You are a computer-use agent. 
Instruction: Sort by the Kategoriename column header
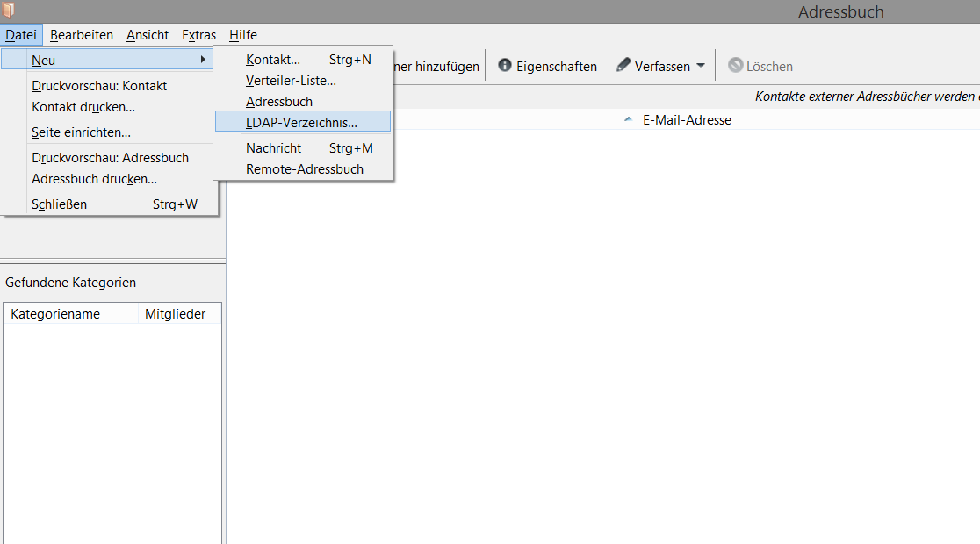(55, 314)
